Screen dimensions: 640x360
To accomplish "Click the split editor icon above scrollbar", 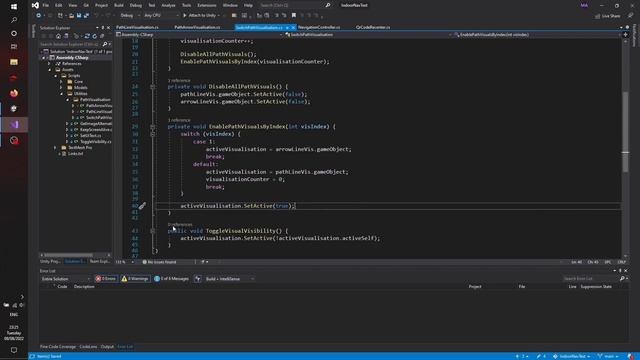I will 625,35.
